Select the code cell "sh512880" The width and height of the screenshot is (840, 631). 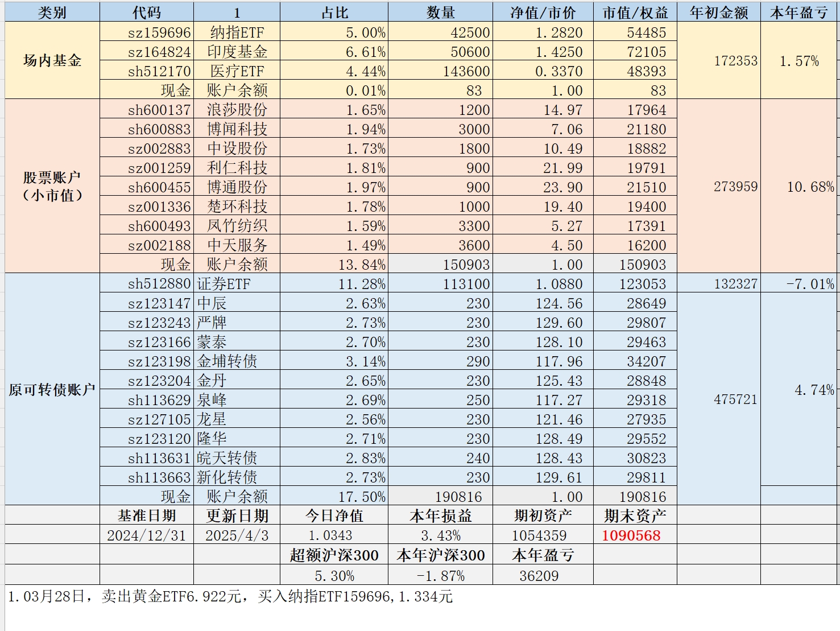pos(147,284)
